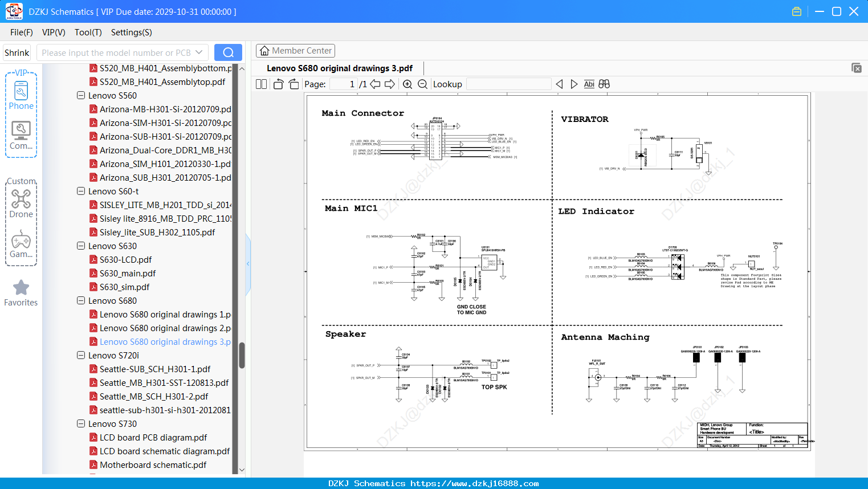Rotate the page counterclockwise
Screen dimensions: 868x489
point(278,84)
